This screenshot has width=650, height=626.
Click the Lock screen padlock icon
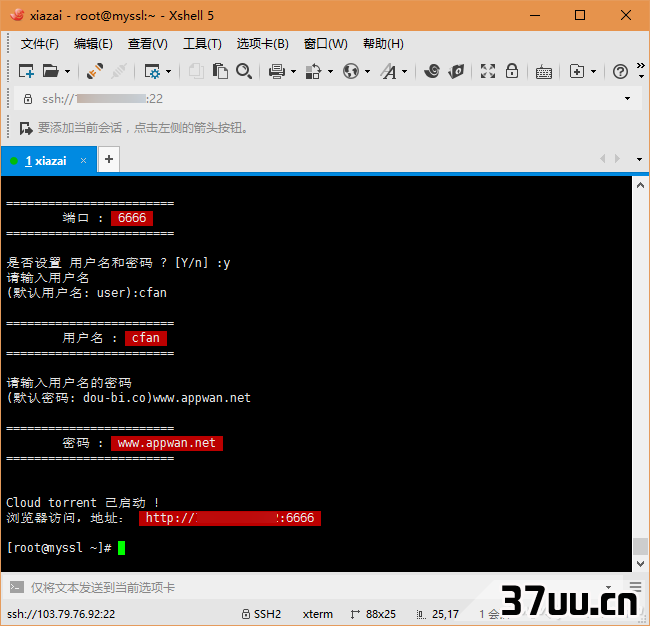512,71
